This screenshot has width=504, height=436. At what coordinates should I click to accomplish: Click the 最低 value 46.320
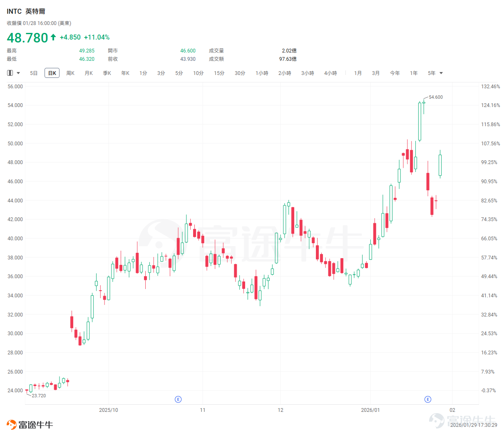click(87, 59)
